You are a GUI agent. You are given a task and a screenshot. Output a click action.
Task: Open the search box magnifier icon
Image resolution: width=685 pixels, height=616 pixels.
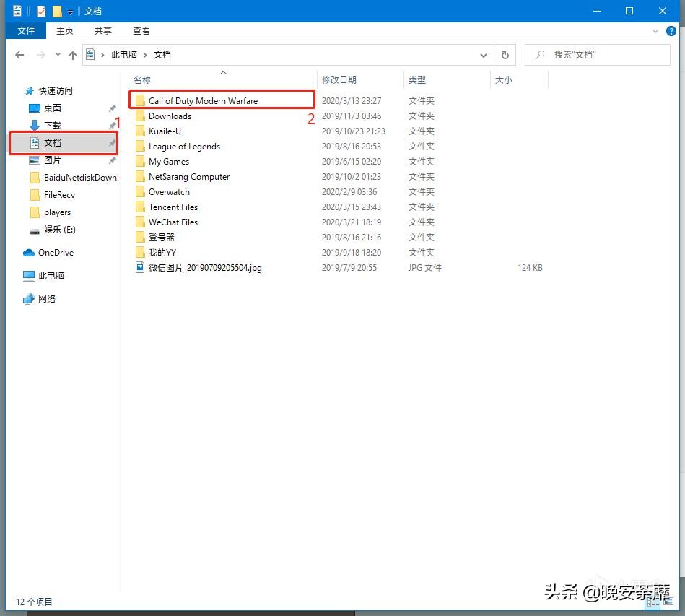click(x=540, y=54)
